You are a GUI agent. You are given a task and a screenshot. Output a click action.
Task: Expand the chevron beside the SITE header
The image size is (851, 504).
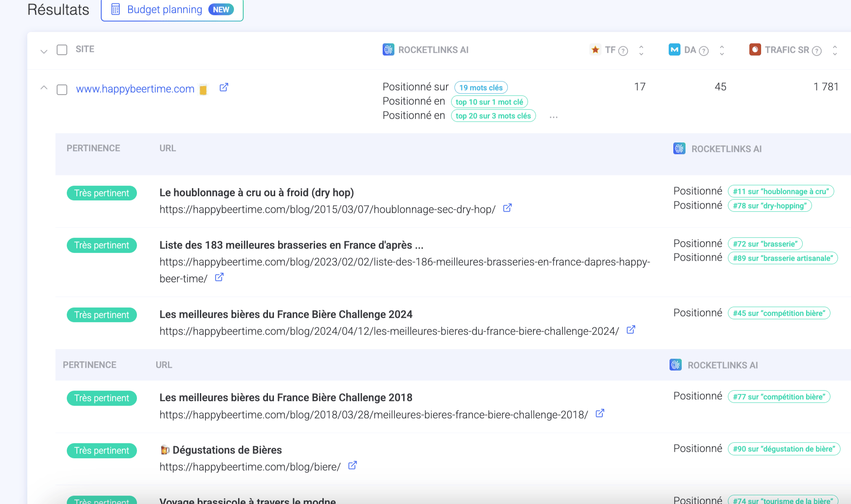tap(44, 52)
